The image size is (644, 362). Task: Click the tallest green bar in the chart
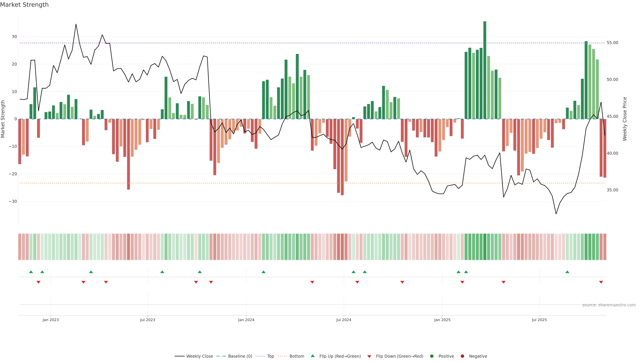coord(485,70)
